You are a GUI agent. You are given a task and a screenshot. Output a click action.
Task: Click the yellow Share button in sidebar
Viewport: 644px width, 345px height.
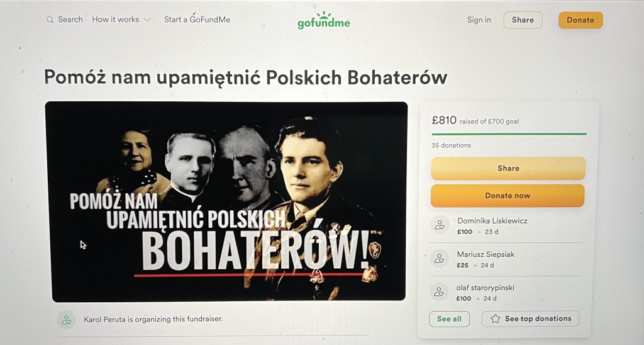click(x=508, y=168)
